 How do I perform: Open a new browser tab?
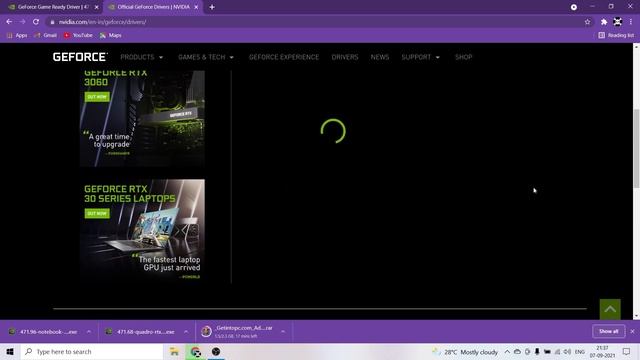212,7
